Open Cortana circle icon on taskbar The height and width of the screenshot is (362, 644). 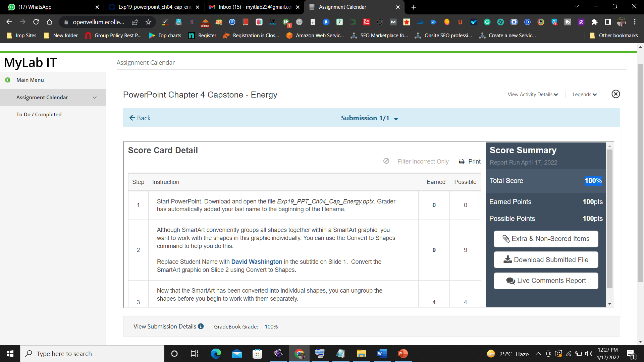pyautogui.click(x=174, y=354)
